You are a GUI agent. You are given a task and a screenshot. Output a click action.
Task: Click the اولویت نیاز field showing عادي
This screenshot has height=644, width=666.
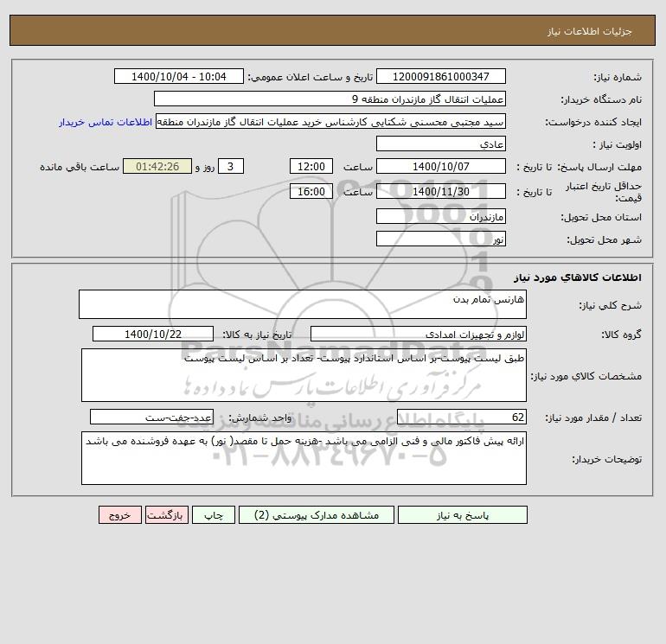coord(441,143)
